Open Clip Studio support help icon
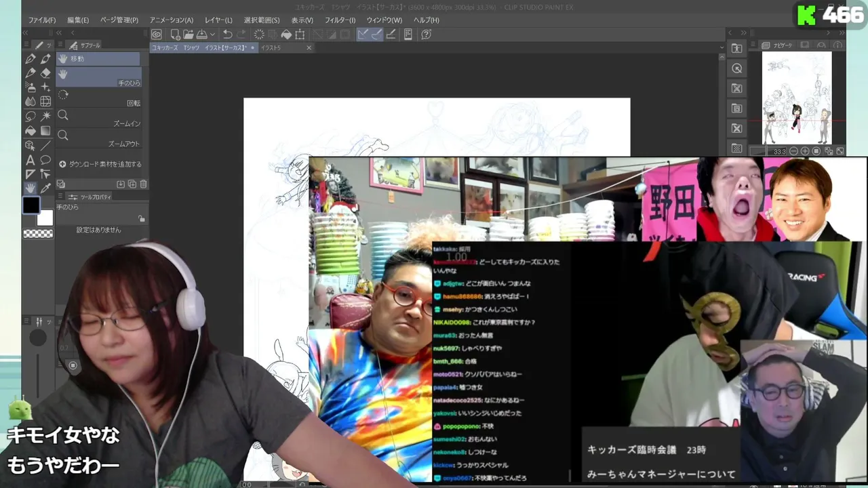868x488 pixels. point(426,35)
